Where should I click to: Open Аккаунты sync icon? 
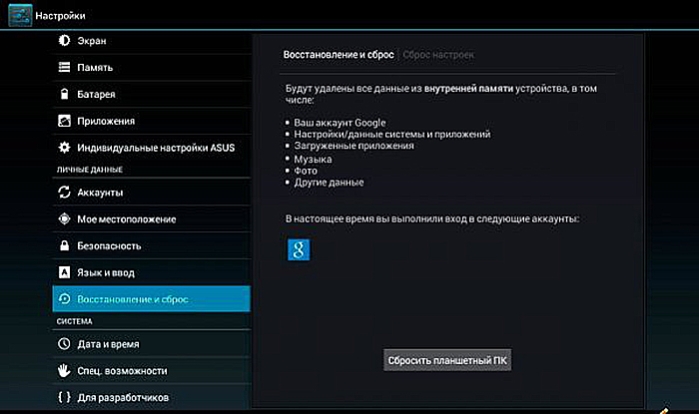(x=64, y=192)
